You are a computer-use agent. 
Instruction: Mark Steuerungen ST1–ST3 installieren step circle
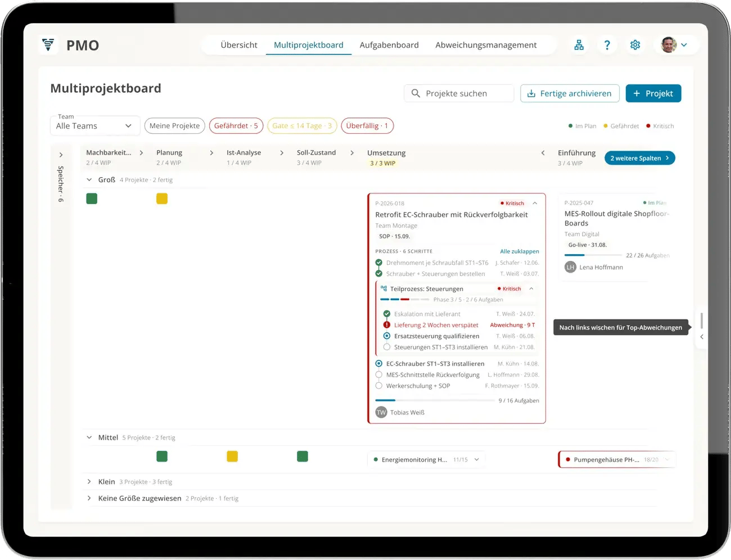click(387, 347)
